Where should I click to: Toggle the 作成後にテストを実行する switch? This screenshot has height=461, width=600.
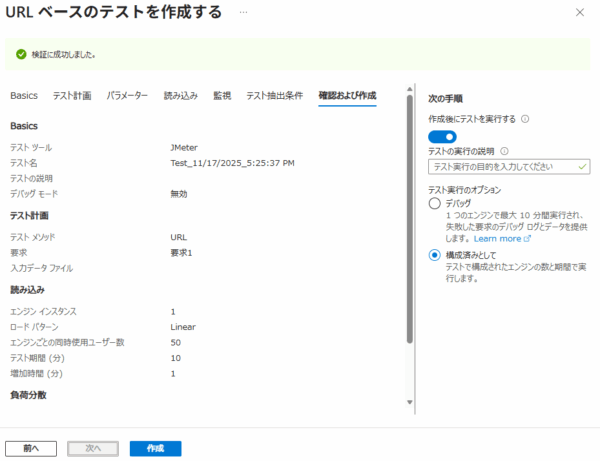(441, 136)
